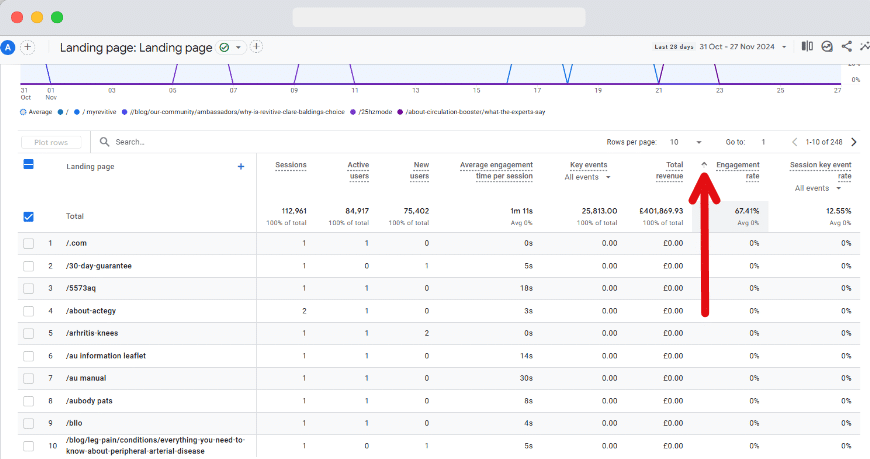Sort by Sessions column

pyautogui.click(x=291, y=165)
